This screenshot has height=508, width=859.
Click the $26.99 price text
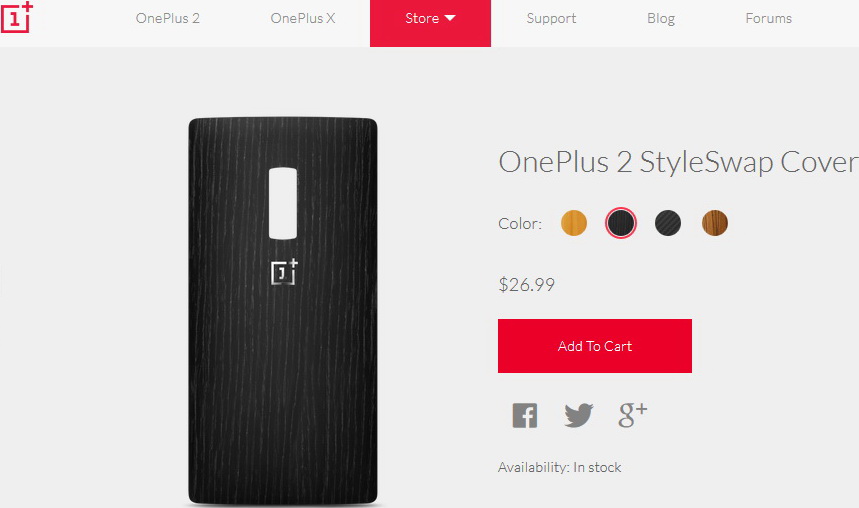(526, 284)
